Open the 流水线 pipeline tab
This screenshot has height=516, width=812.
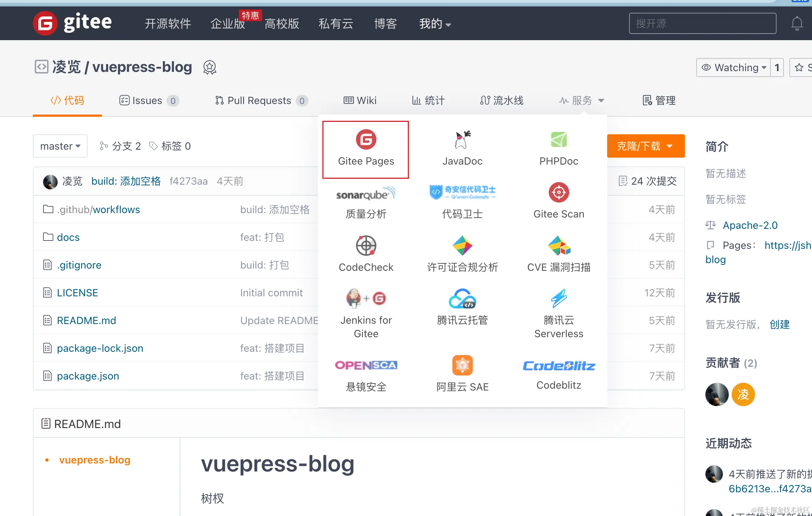pyautogui.click(x=502, y=100)
